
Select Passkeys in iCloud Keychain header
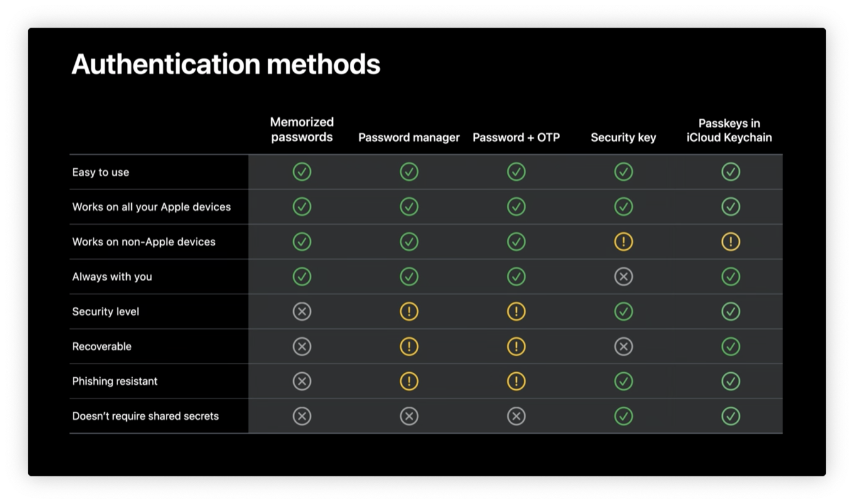pos(729,131)
